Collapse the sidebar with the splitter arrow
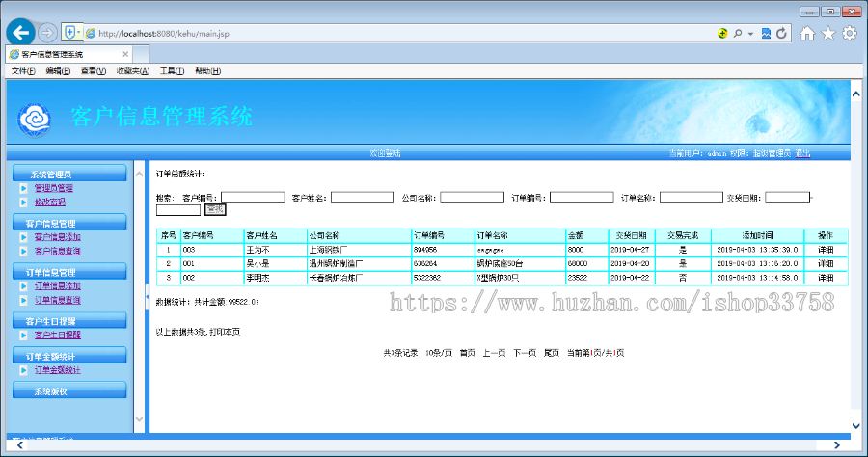Viewport: 868px width, 457px height. (147, 297)
